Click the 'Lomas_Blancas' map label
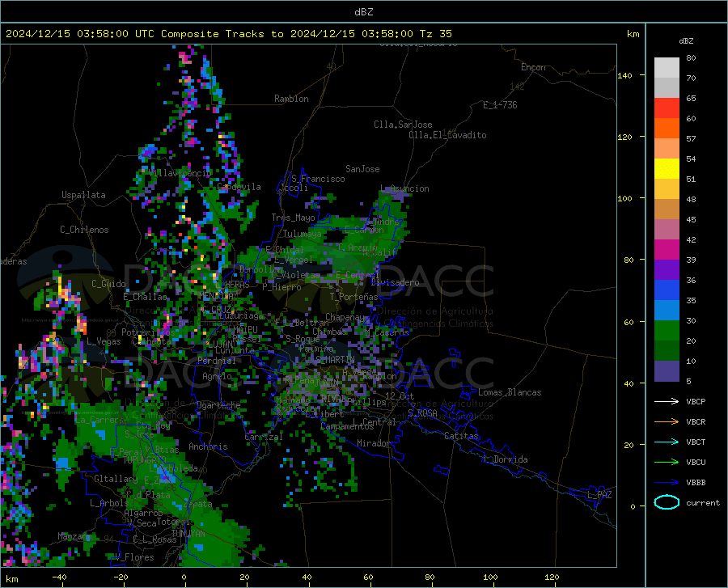Image resolution: width=728 pixels, height=588 pixels. pyautogui.click(x=510, y=392)
